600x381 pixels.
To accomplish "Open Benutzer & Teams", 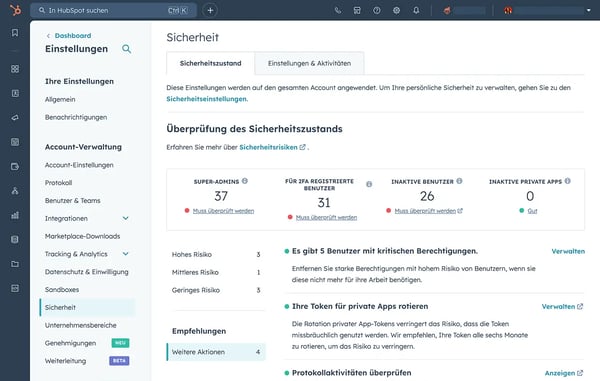I will [73, 200].
